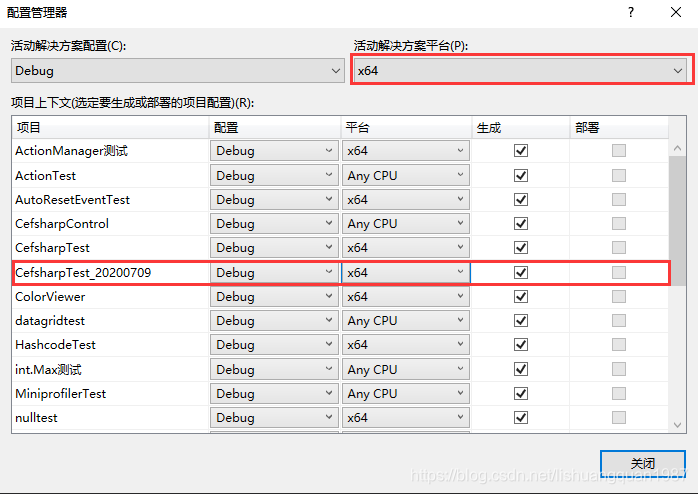Click the 平台 column header

(x=405, y=128)
